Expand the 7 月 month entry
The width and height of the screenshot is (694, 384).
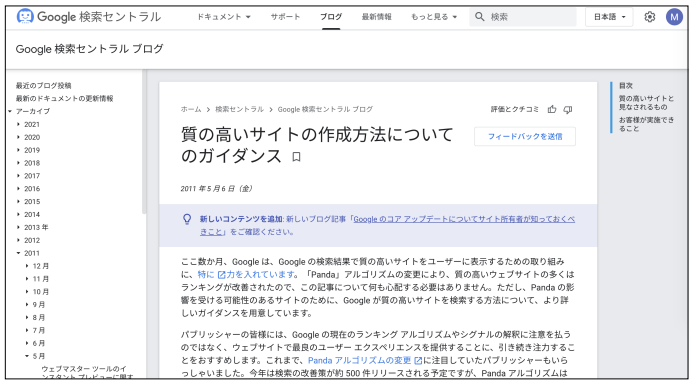coord(27,330)
